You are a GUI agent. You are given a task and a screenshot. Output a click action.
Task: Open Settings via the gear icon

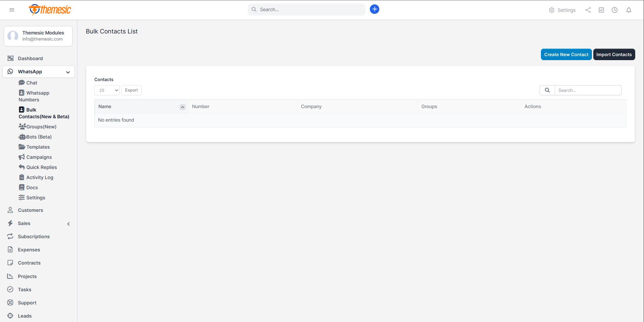click(551, 10)
